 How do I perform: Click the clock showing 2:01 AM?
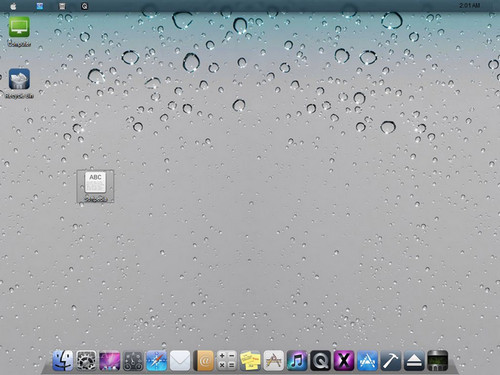pos(470,5)
